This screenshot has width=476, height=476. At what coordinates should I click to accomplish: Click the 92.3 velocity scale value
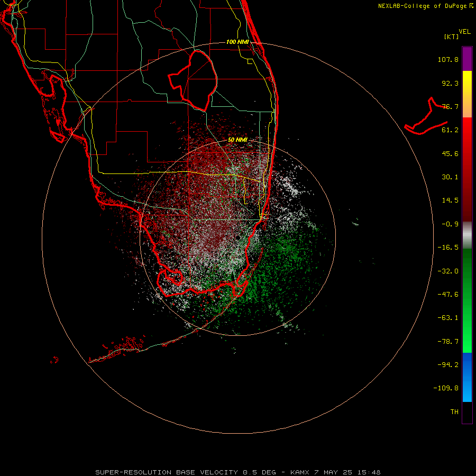(450, 83)
